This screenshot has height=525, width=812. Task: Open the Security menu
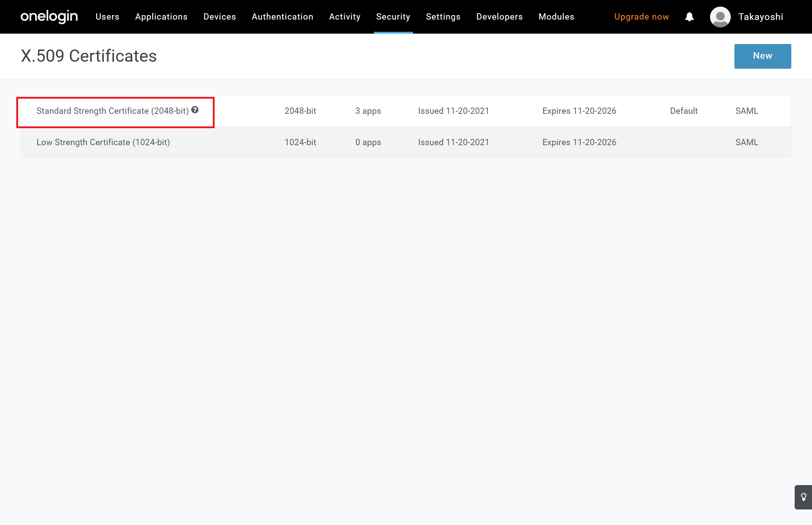[x=393, y=17]
